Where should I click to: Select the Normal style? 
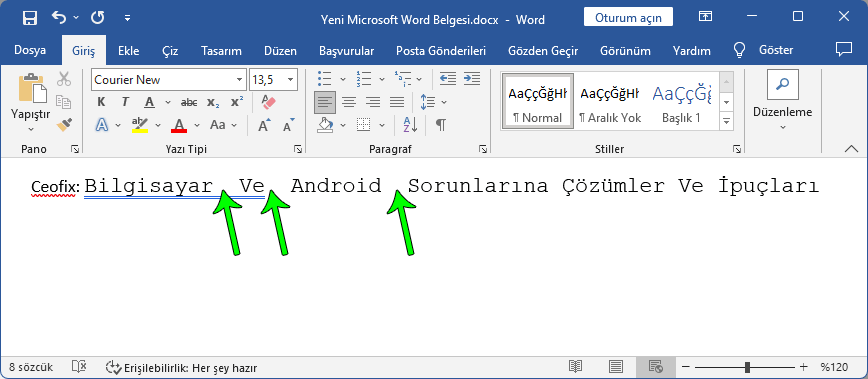(x=538, y=102)
